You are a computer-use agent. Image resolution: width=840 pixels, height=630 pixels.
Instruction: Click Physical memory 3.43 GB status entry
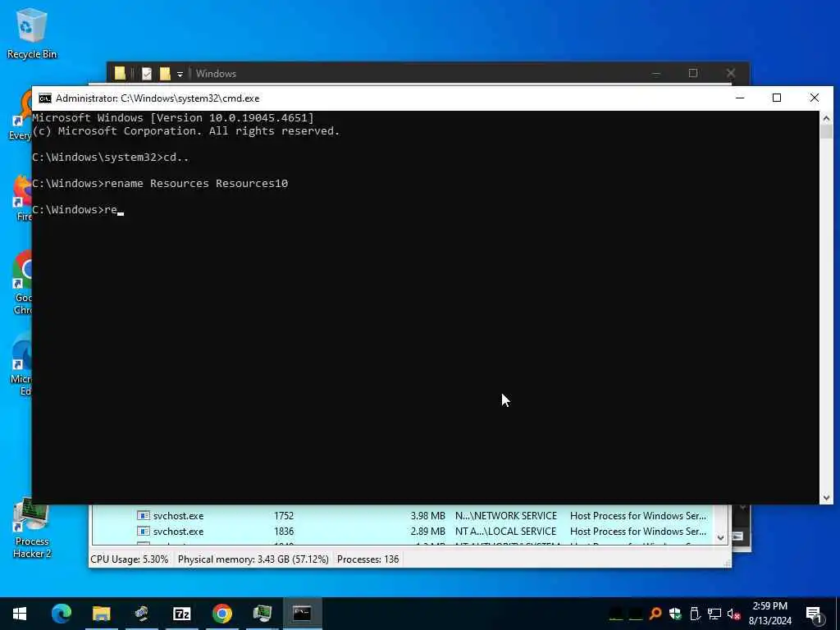253,559
